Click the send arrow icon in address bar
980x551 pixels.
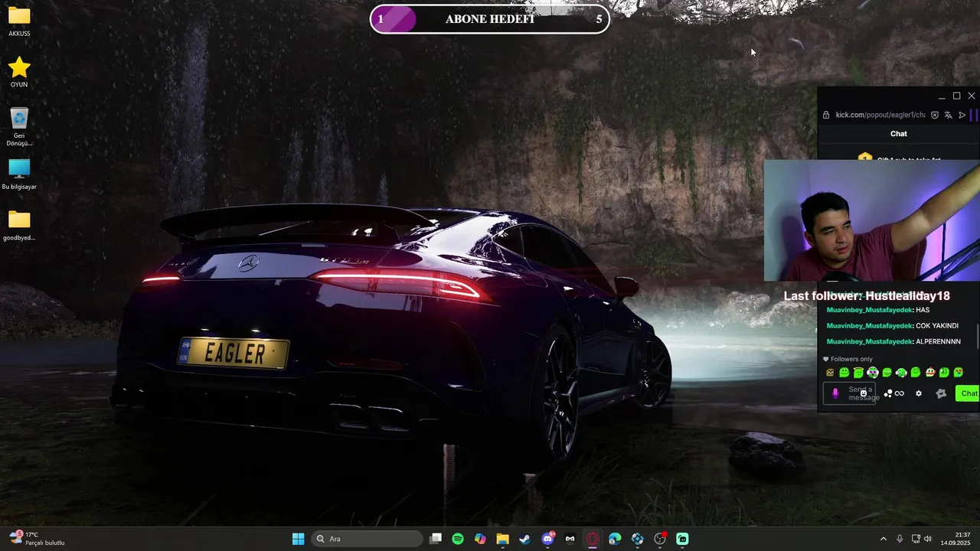click(x=962, y=115)
